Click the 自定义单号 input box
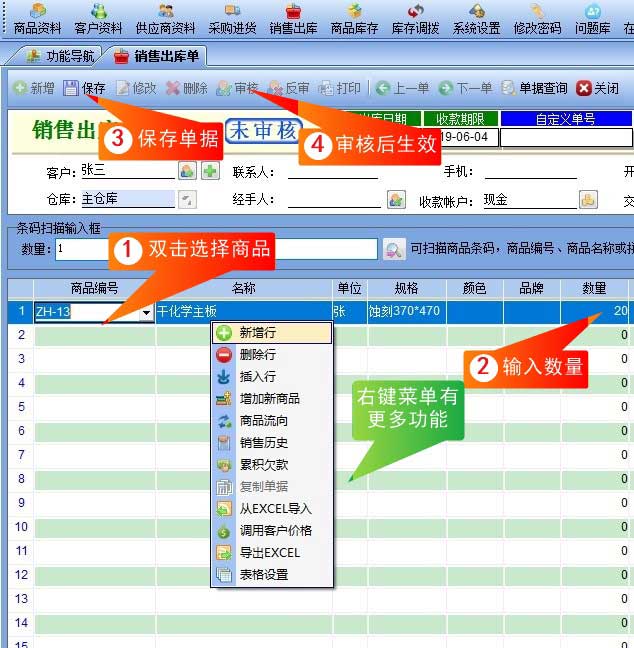 tap(566, 138)
